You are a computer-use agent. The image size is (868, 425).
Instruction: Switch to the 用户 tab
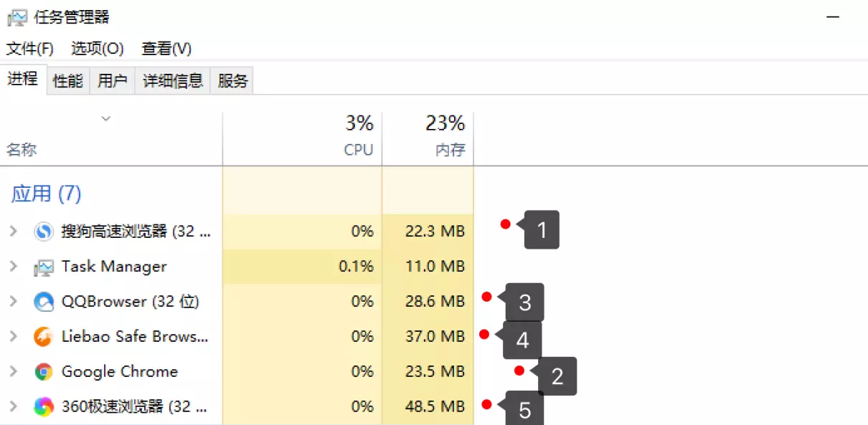(113, 81)
